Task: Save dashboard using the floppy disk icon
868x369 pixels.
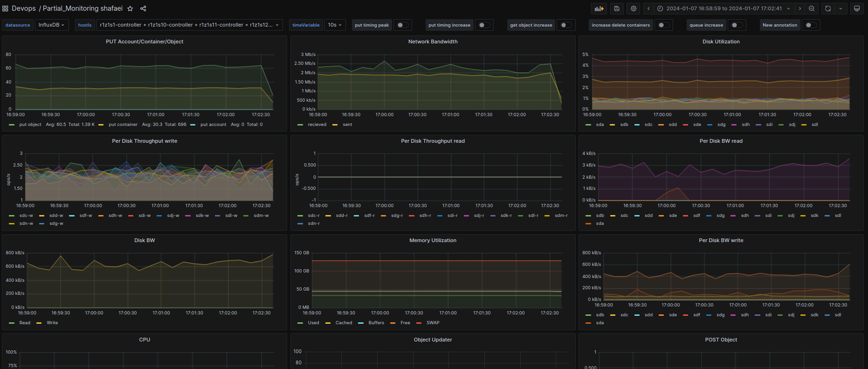Action: coord(617,8)
